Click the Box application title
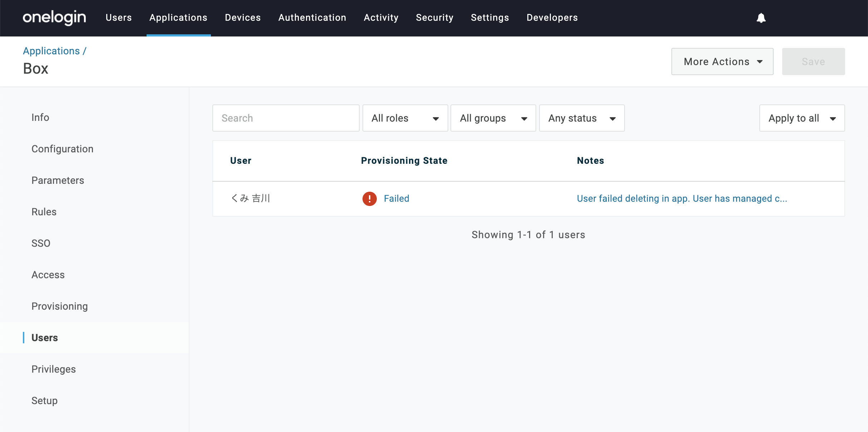Viewport: 868px width, 432px height. [36, 68]
